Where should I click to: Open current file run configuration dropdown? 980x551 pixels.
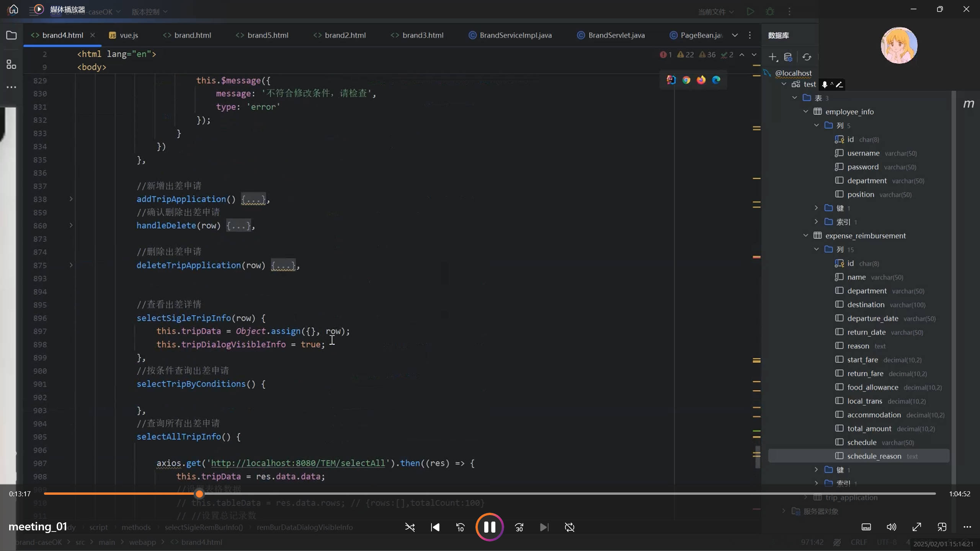point(715,12)
